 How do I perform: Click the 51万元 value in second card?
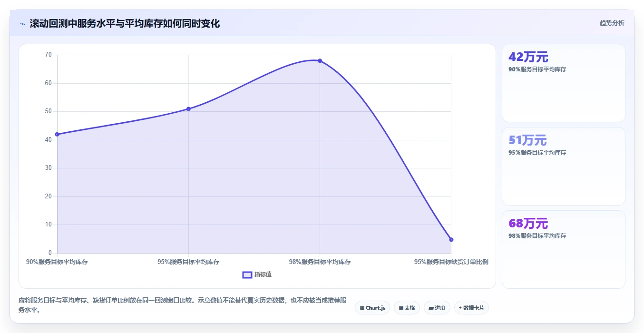point(527,140)
